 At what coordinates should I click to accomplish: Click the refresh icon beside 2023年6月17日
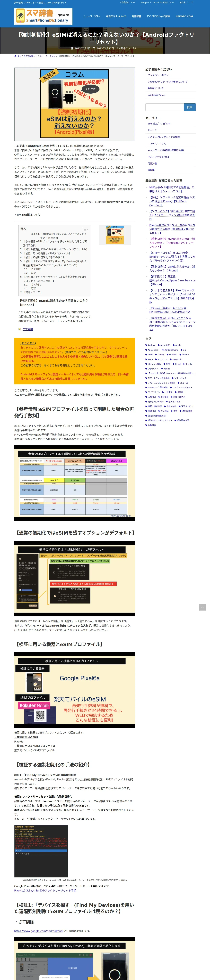click(x=94, y=48)
